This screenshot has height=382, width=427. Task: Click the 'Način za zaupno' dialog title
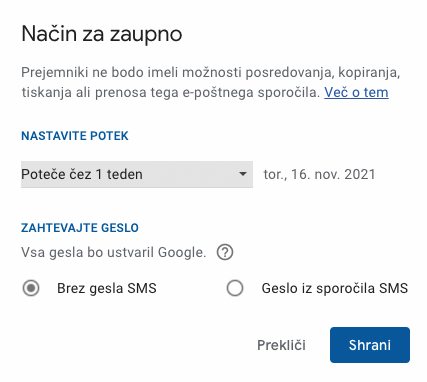pos(102,34)
